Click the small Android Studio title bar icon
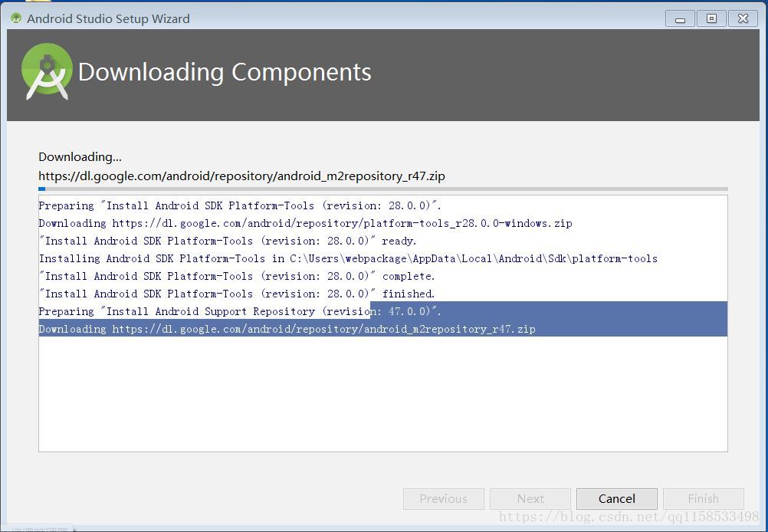This screenshot has width=768, height=532. tap(16, 18)
